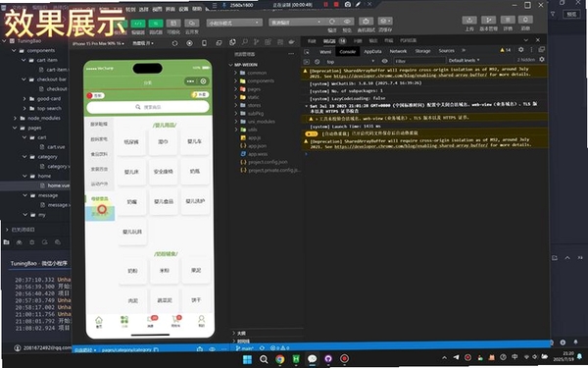The image size is (588, 368).
Task: Click the search bar in the phone simulator
Action: click(148, 107)
